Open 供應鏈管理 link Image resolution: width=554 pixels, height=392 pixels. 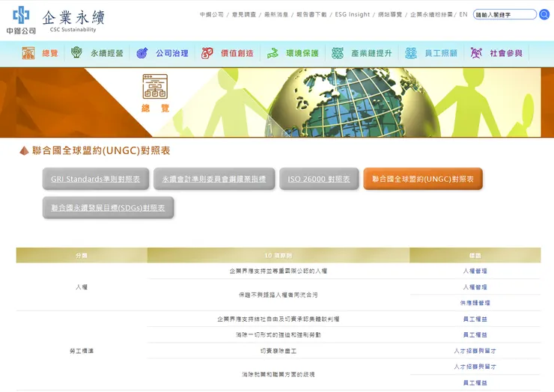tap(475, 303)
